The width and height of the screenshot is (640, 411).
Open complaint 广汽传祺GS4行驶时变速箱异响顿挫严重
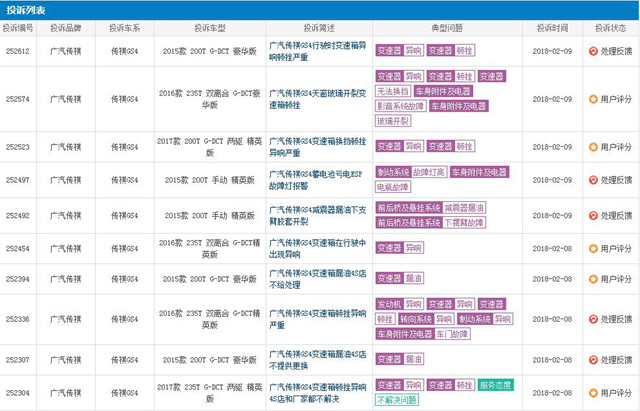coord(318,51)
